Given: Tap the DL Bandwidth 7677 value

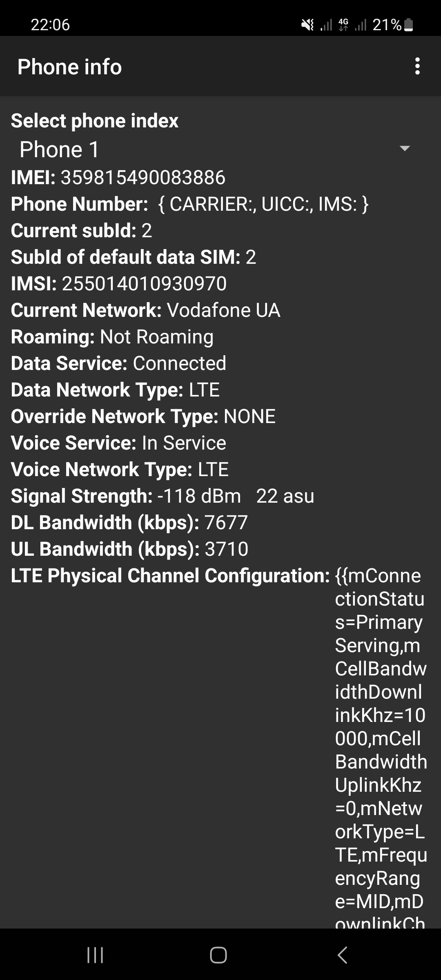Looking at the screenshot, I should coord(226,523).
